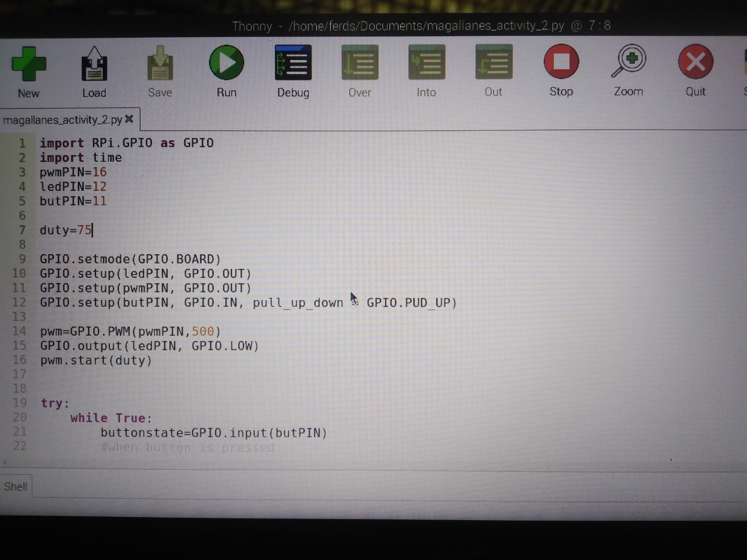Click 'buttonstate=GPIO.input(butPIN)' line

[214, 433]
